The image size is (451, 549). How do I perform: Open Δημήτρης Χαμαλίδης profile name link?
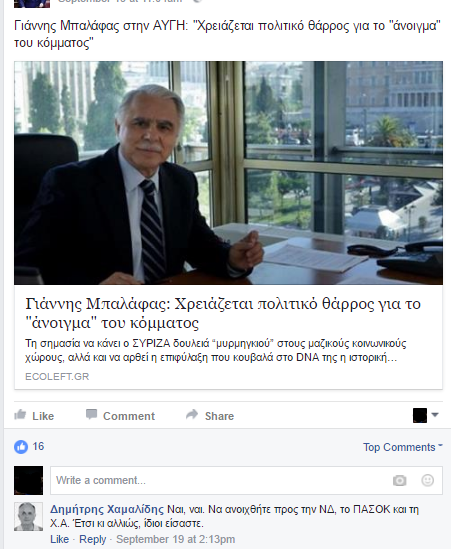[107, 509]
